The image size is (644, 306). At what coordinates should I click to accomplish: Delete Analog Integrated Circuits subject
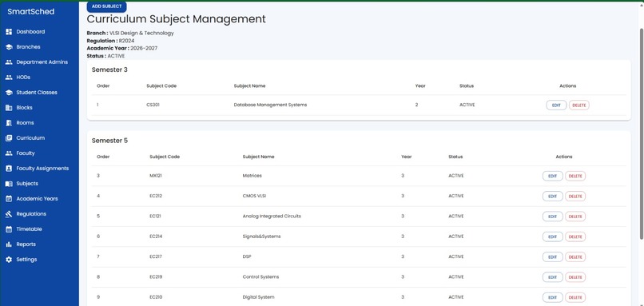(x=575, y=217)
